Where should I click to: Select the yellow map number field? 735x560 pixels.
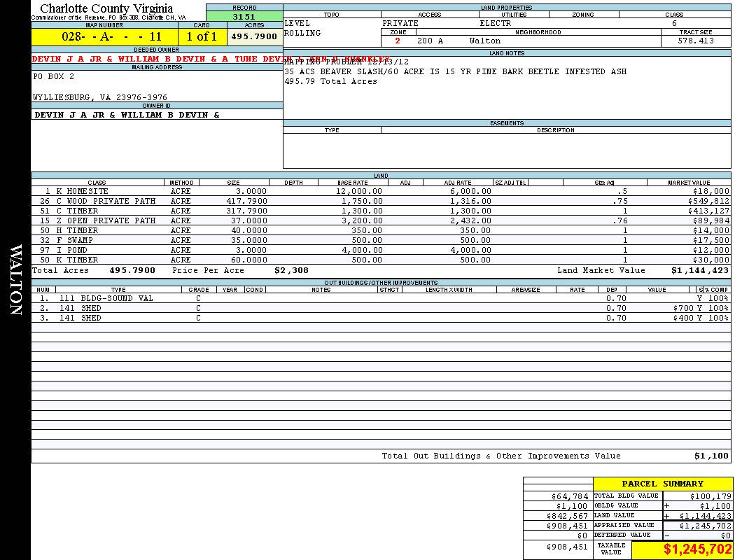[x=104, y=36]
